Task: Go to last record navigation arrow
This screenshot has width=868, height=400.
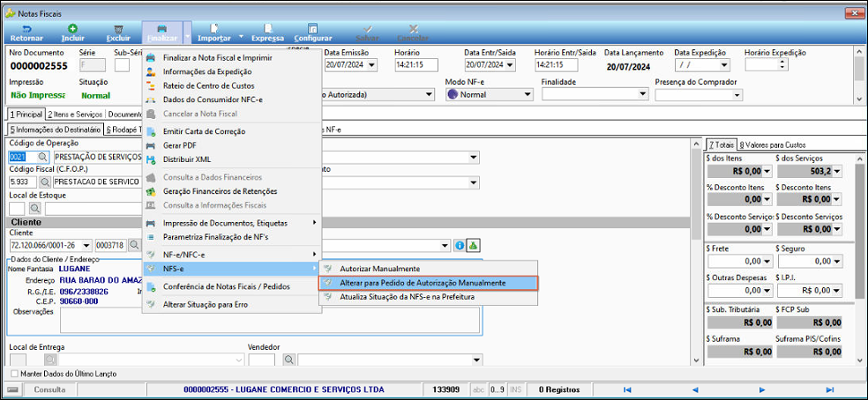Action: 829,389
